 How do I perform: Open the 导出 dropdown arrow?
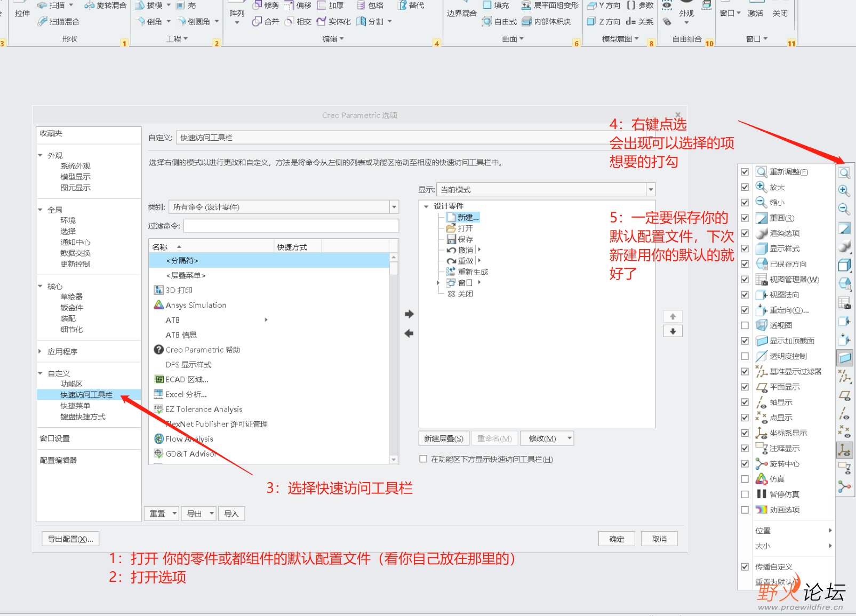point(212,514)
